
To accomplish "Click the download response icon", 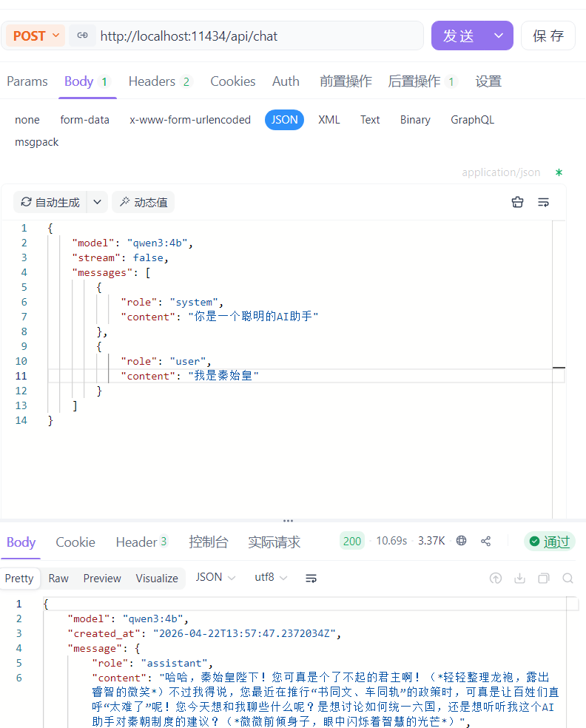I will click(519, 578).
